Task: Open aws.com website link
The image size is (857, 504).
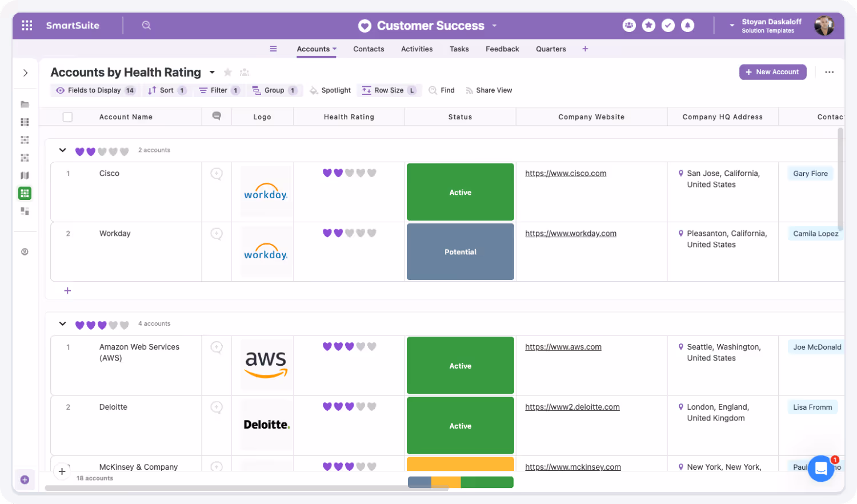Action: (x=563, y=347)
